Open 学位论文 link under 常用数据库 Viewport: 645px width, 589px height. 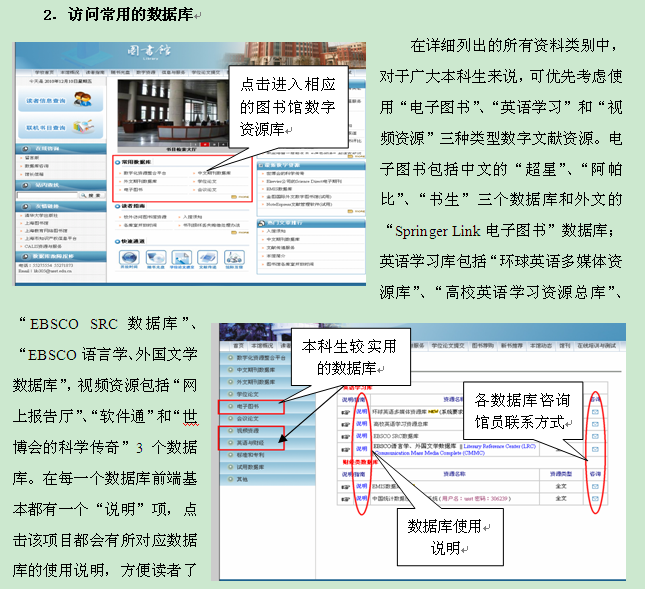[x=207, y=181]
